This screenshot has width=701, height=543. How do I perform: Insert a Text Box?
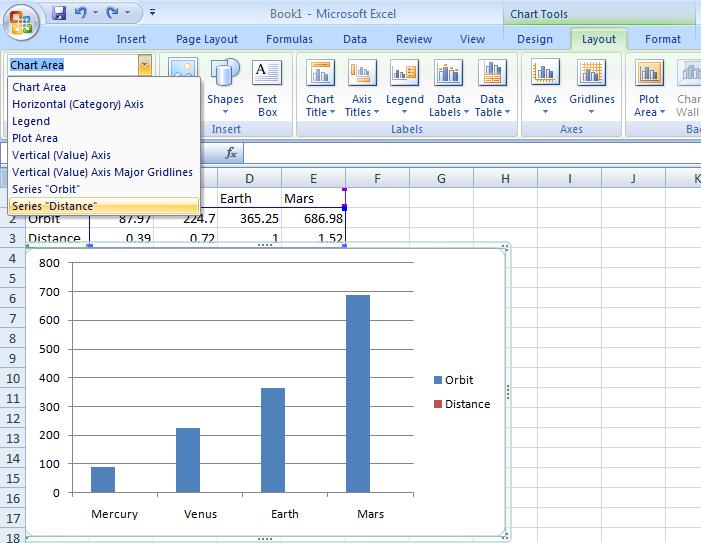click(x=267, y=88)
